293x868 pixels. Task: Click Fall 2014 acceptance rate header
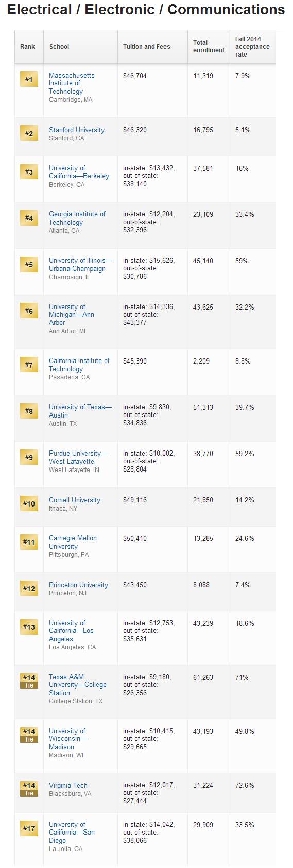click(252, 47)
